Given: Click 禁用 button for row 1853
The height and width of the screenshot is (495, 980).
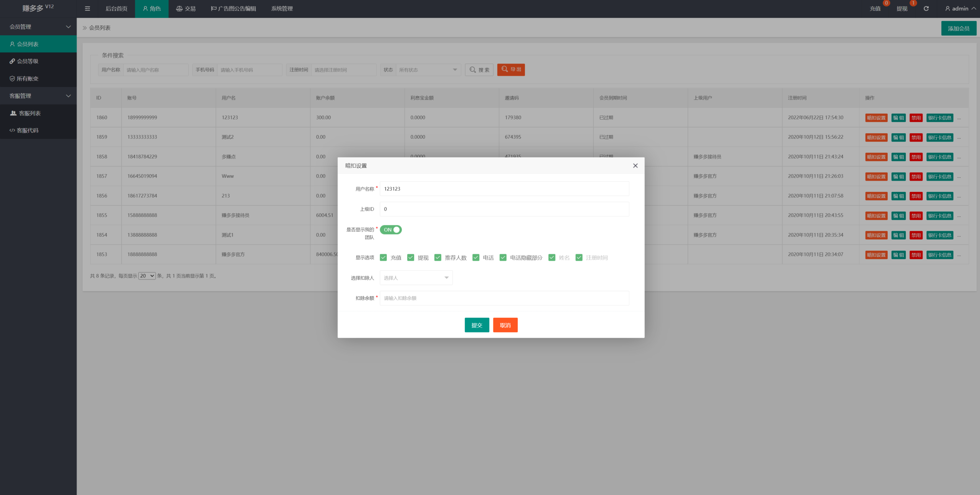Looking at the screenshot, I should (916, 255).
